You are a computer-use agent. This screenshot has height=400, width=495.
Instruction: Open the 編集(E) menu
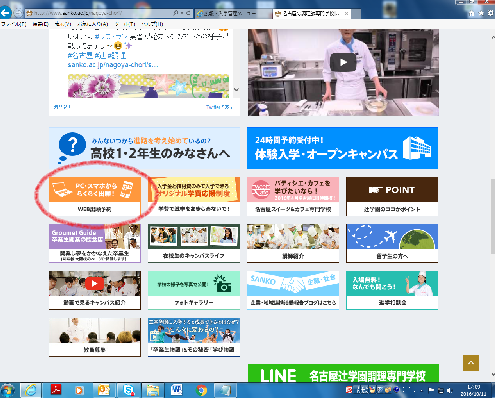40,24
